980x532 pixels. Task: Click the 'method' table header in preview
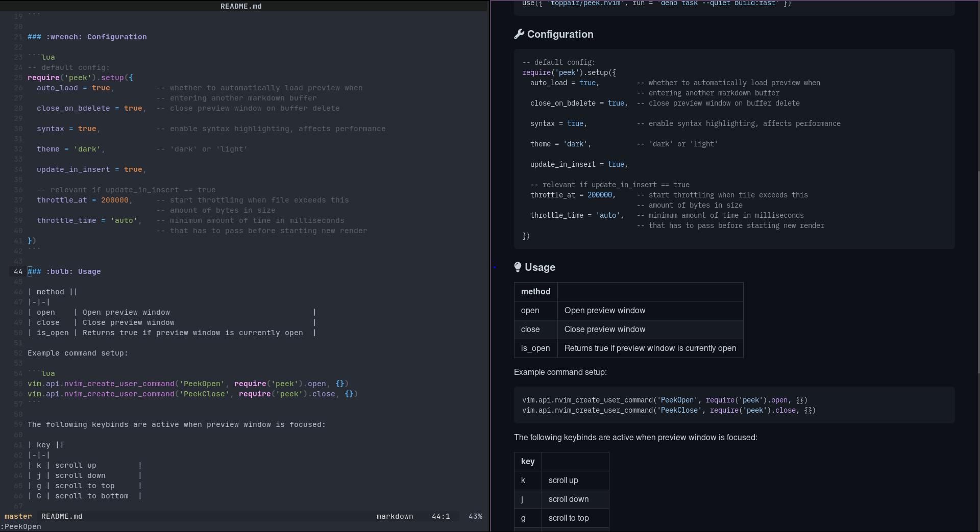535,292
